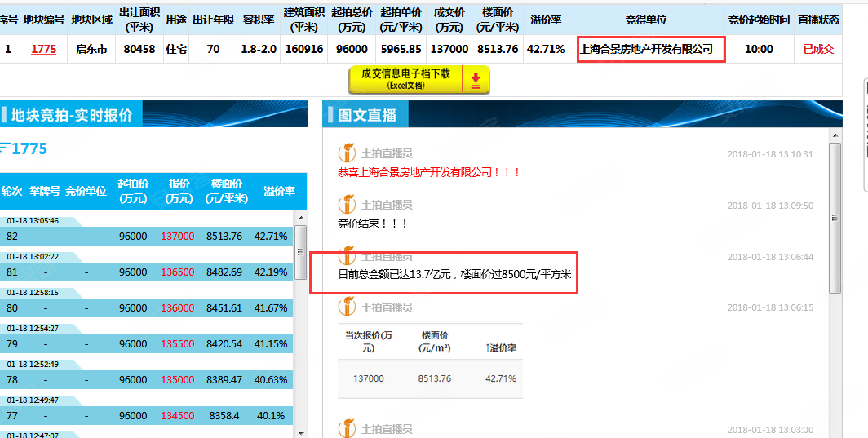Click the avatar icon beside 竞价结束 message
868x438 pixels.
(347, 205)
